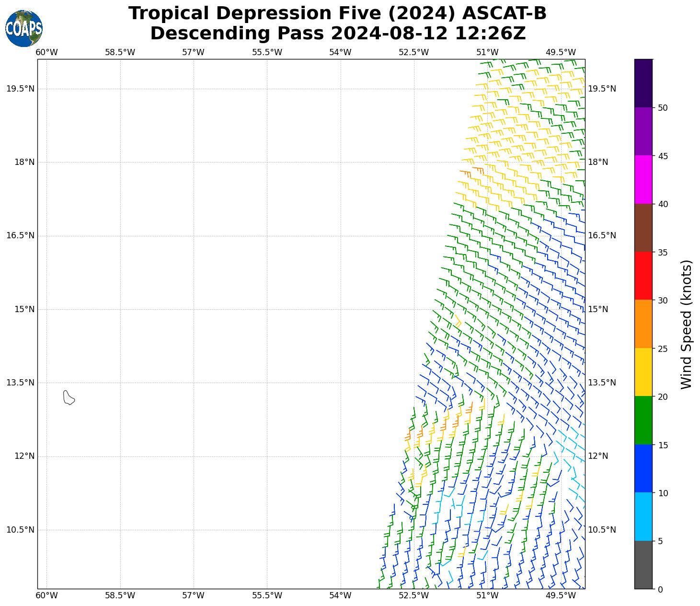Click the bottom-axis 60°W longitude label

tap(46, 595)
